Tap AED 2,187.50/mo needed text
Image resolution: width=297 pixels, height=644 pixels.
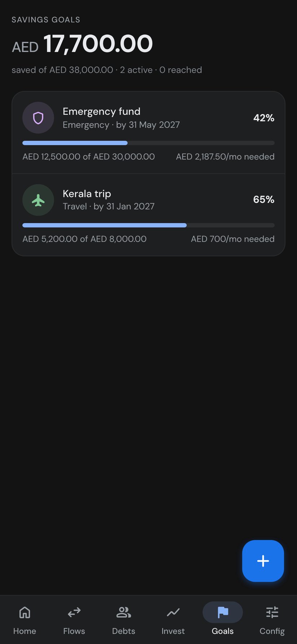[x=225, y=157]
